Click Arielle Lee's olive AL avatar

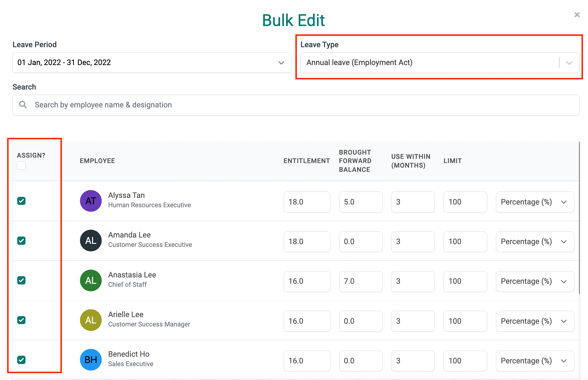[x=91, y=320]
